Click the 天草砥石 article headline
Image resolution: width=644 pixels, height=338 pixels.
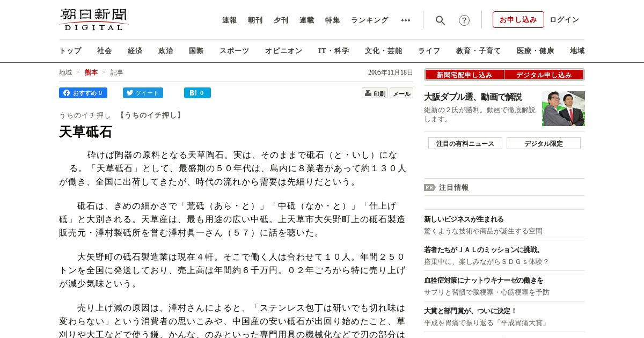click(85, 132)
